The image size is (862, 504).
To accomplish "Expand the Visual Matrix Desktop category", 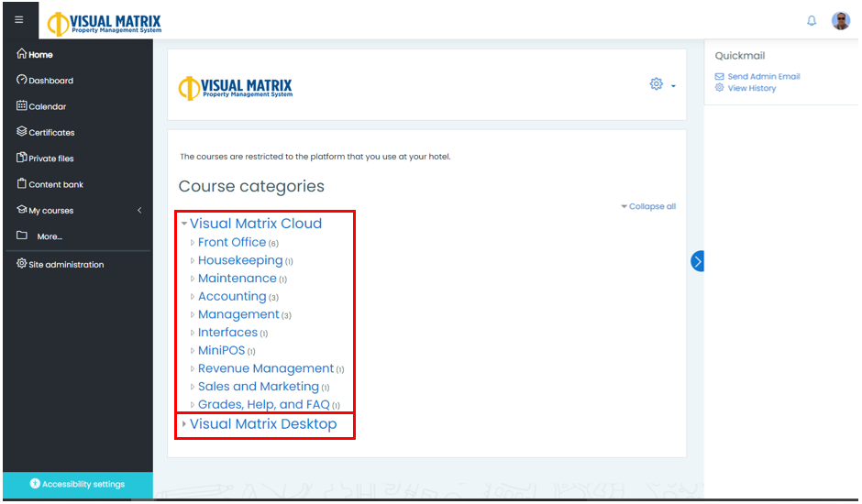I will 184,424.
